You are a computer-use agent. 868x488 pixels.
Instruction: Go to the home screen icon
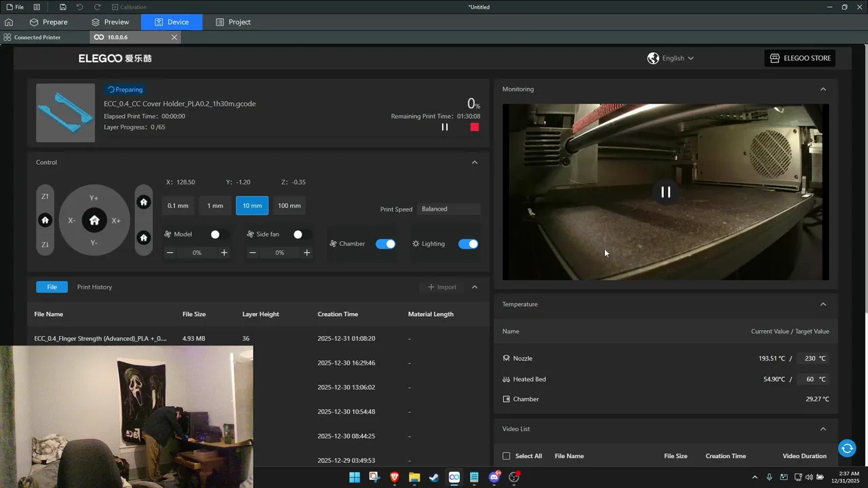(9, 22)
